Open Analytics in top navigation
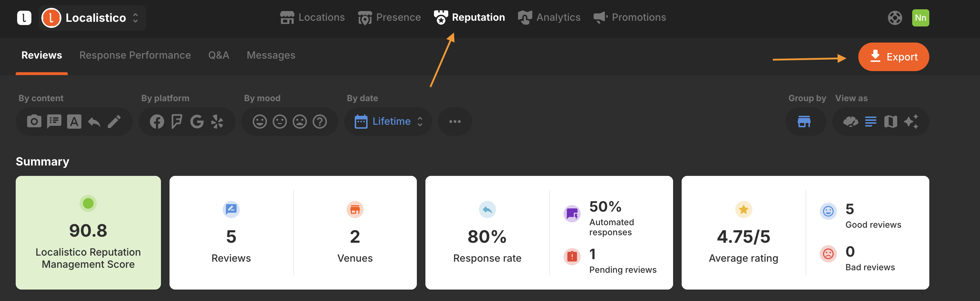The height and width of the screenshot is (301, 980). click(549, 18)
